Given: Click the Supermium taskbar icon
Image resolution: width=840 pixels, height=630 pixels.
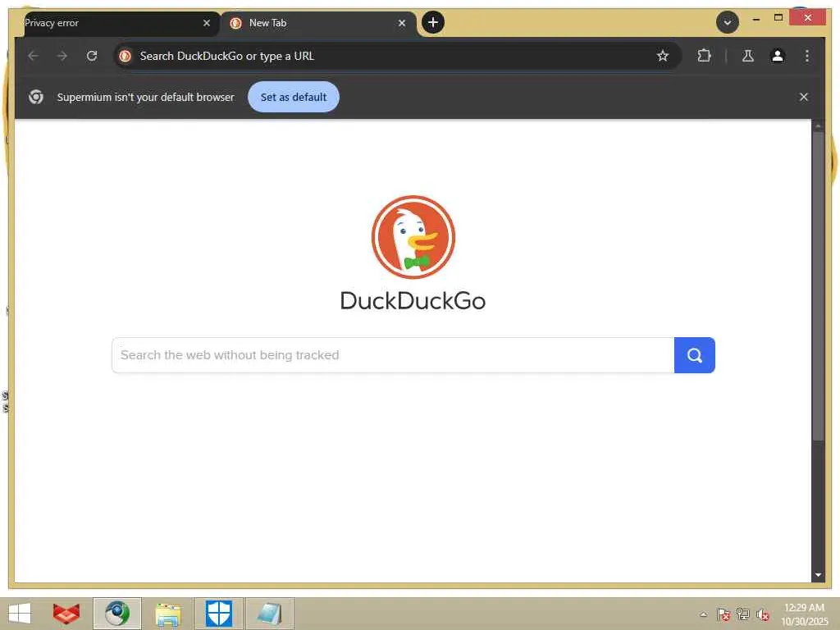Looking at the screenshot, I should [x=117, y=614].
